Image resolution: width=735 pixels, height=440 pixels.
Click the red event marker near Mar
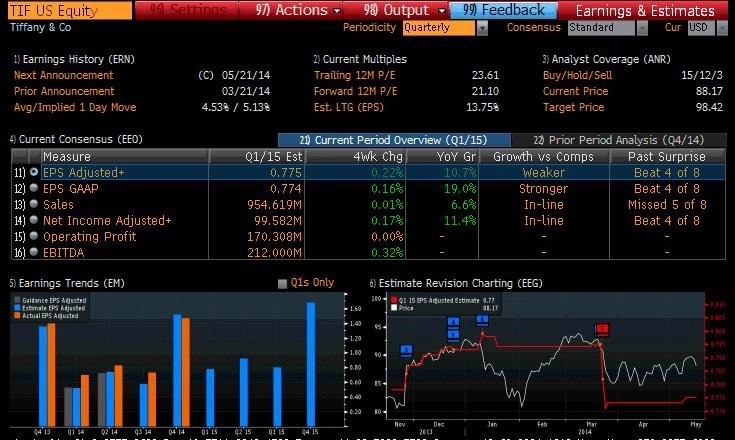click(x=602, y=329)
